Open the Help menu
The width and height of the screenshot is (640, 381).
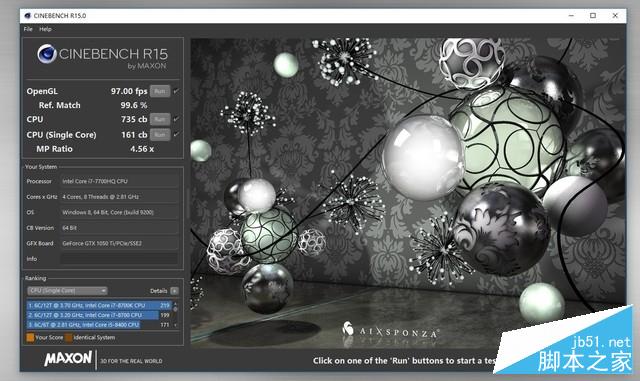[x=45, y=29]
